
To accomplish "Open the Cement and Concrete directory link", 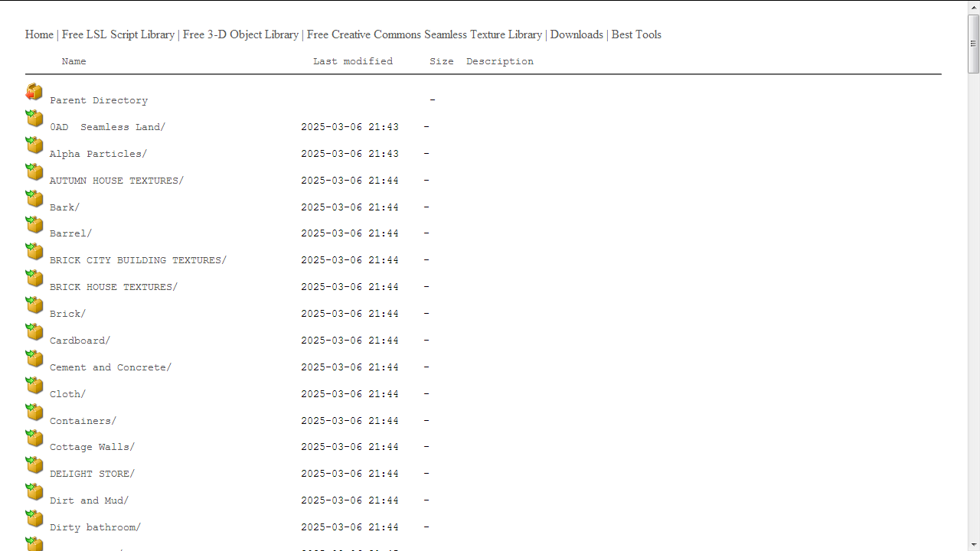I will point(110,367).
